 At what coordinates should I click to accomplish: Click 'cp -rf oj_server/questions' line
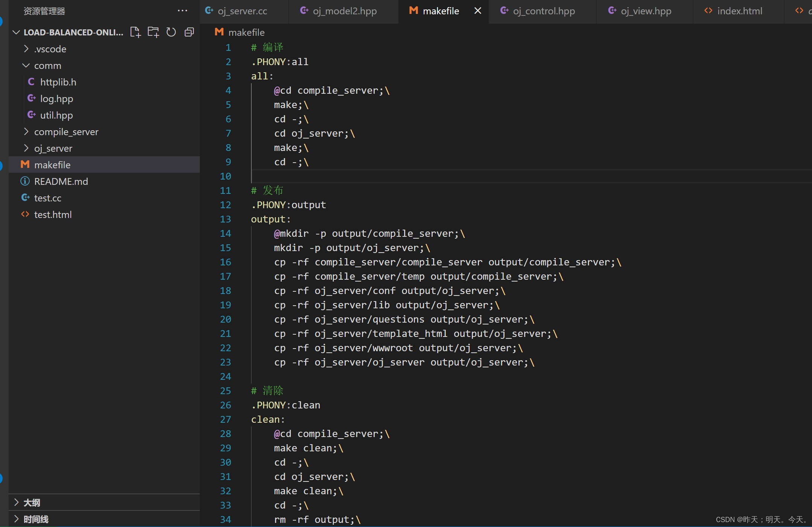[404, 319]
